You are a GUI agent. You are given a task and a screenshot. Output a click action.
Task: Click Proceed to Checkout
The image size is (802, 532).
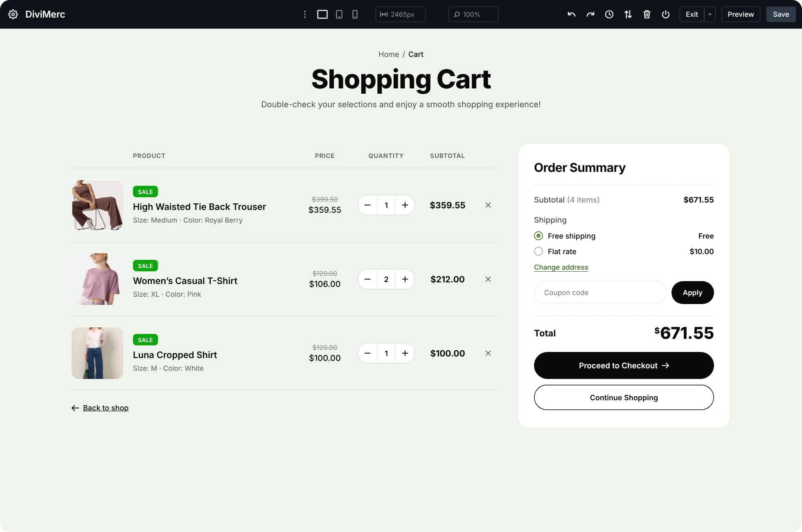click(x=624, y=365)
